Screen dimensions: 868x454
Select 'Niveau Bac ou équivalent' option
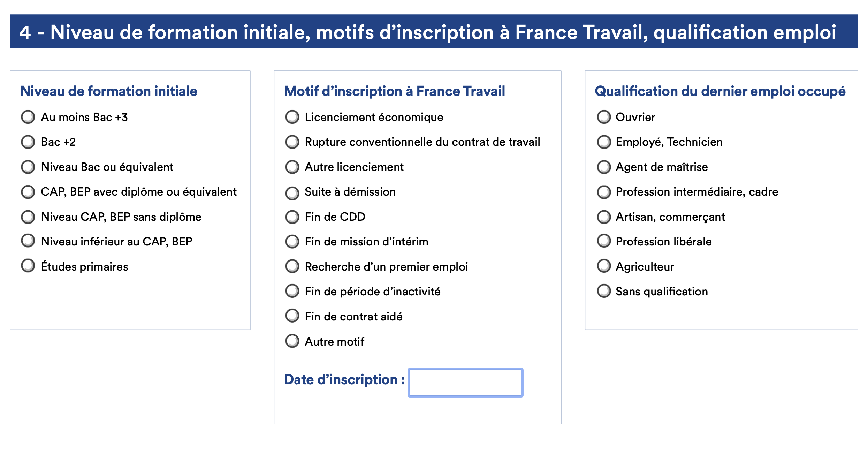pyautogui.click(x=28, y=167)
